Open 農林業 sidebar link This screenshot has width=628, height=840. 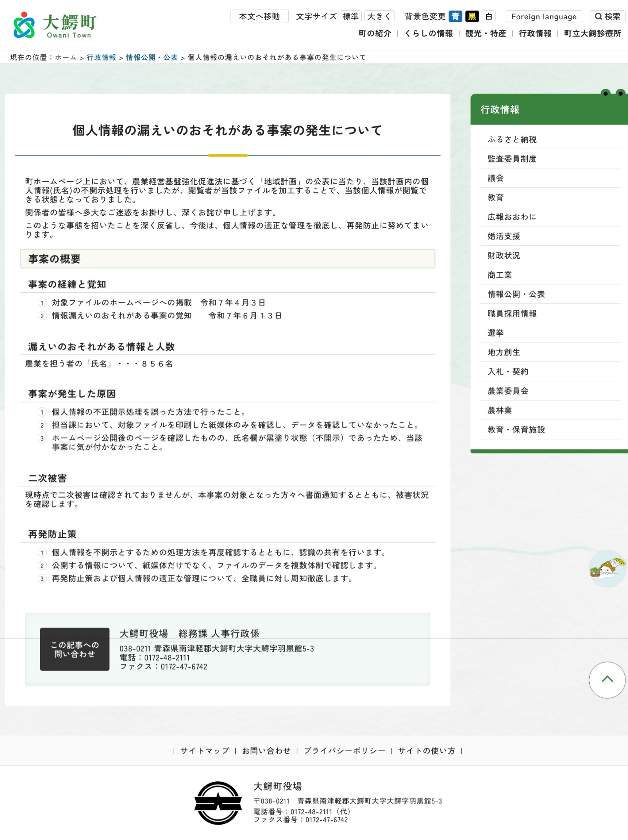(550, 410)
